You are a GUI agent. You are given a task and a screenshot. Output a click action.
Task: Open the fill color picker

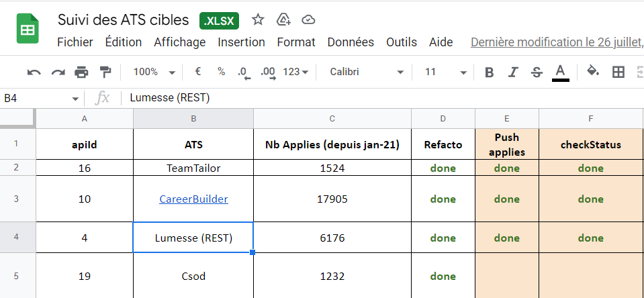coord(592,71)
